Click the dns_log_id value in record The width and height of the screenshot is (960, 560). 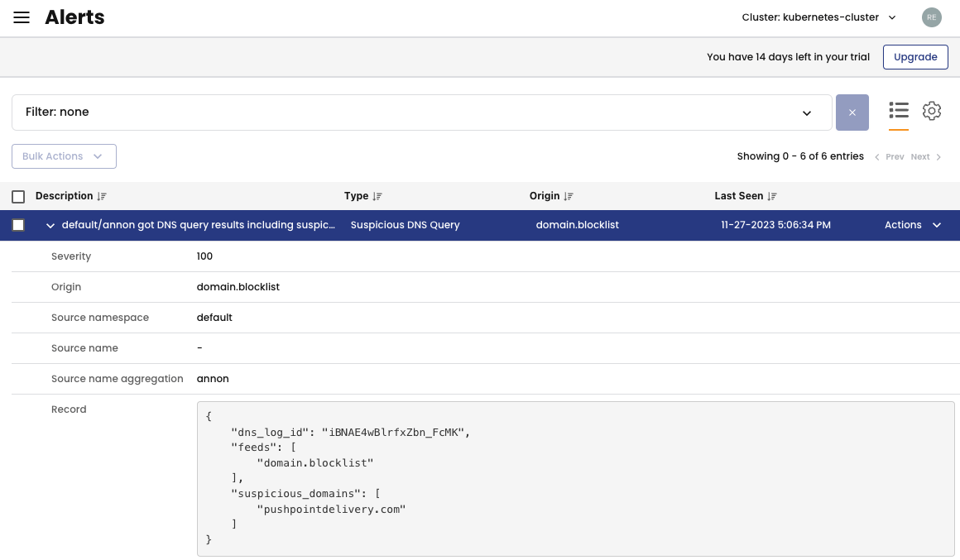pyautogui.click(x=392, y=433)
